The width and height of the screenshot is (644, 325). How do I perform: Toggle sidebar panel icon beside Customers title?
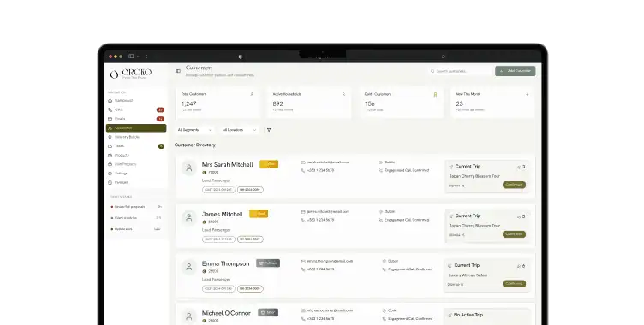coord(178,71)
